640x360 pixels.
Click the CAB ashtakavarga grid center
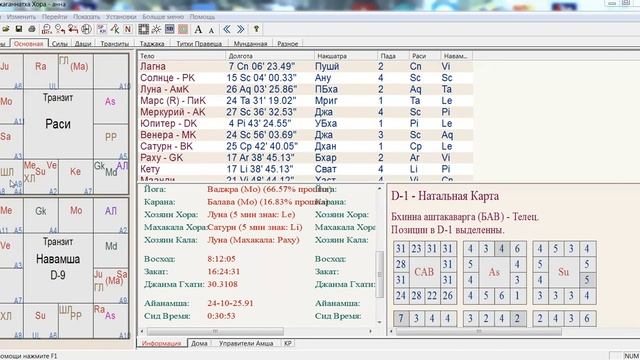pyautogui.click(x=424, y=272)
